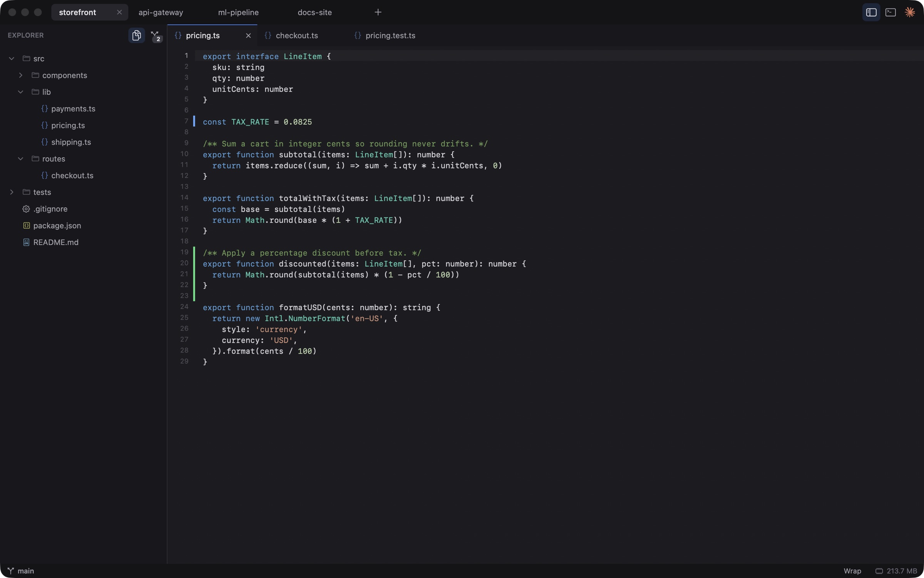924x578 pixels.
Task: Open .gitignore in the explorer
Action: (x=50, y=209)
